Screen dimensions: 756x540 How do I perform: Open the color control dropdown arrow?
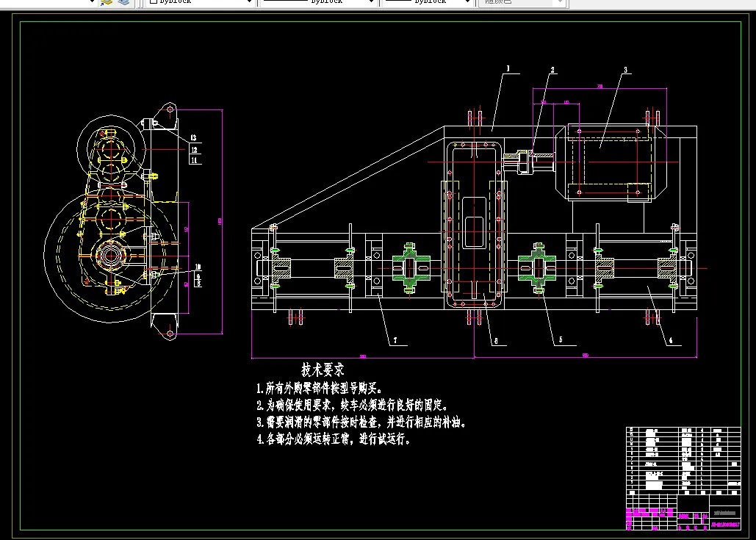249,2
